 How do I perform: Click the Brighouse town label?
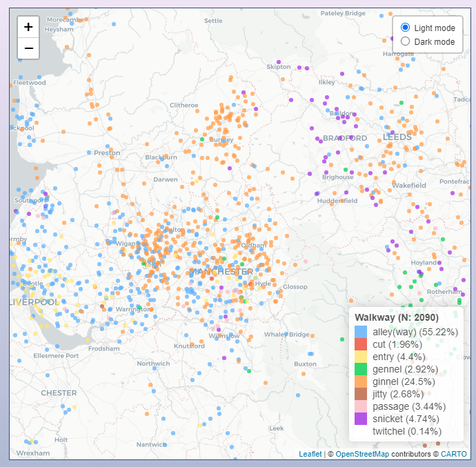click(x=338, y=177)
